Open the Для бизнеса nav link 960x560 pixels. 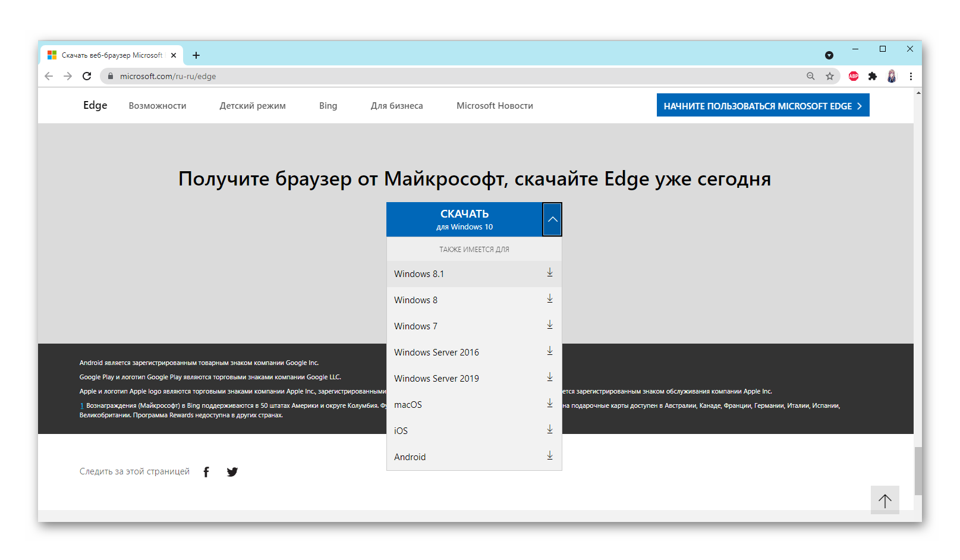pyautogui.click(x=397, y=106)
